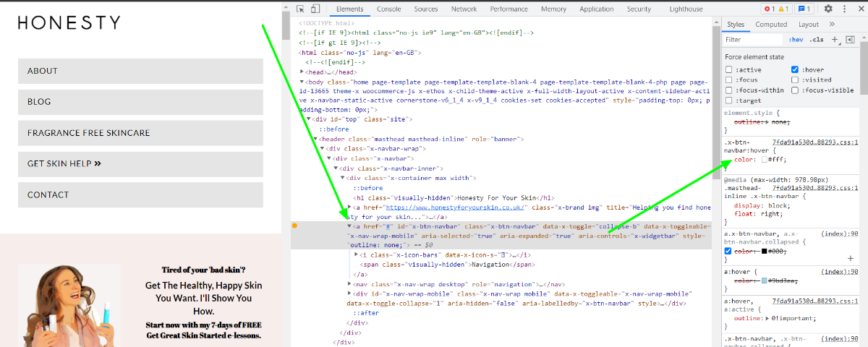Expand the outline shorthand in a:hover rule
The height and width of the screenshot is (347, 868).
[x=768, y=318]
